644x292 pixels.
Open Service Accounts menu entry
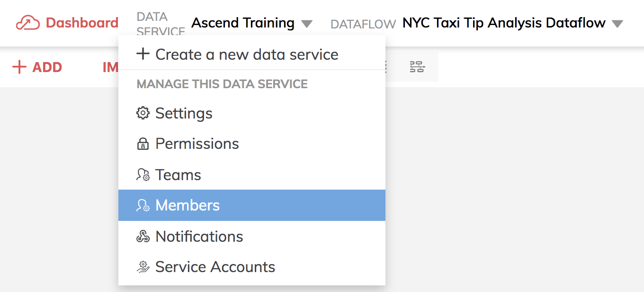click(252, 267)
